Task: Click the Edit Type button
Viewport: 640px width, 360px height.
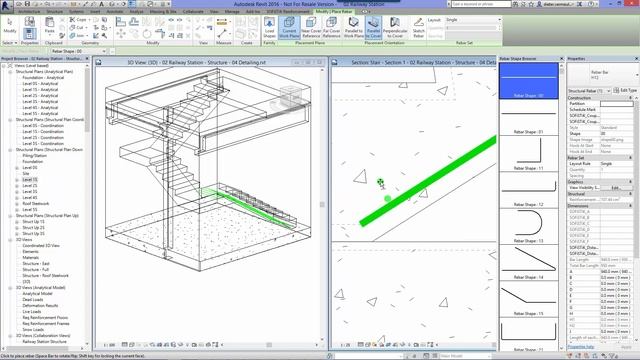Action: [x=625, y=91]
